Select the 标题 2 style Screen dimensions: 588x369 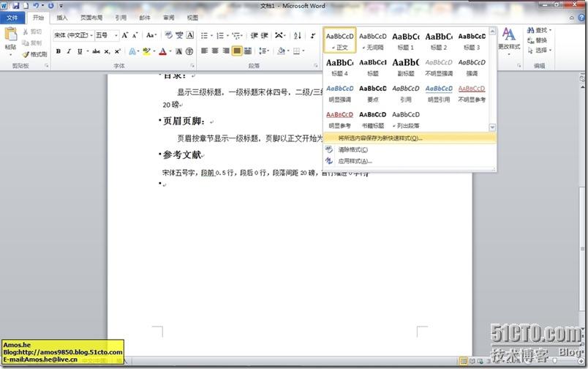click(x=439, y=40)
